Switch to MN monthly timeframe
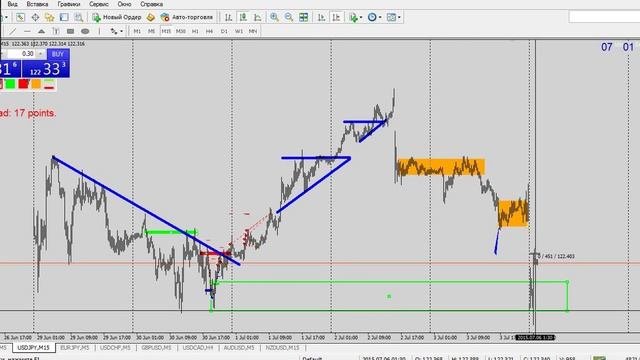640x360 pixels. (x=253, y=31)
